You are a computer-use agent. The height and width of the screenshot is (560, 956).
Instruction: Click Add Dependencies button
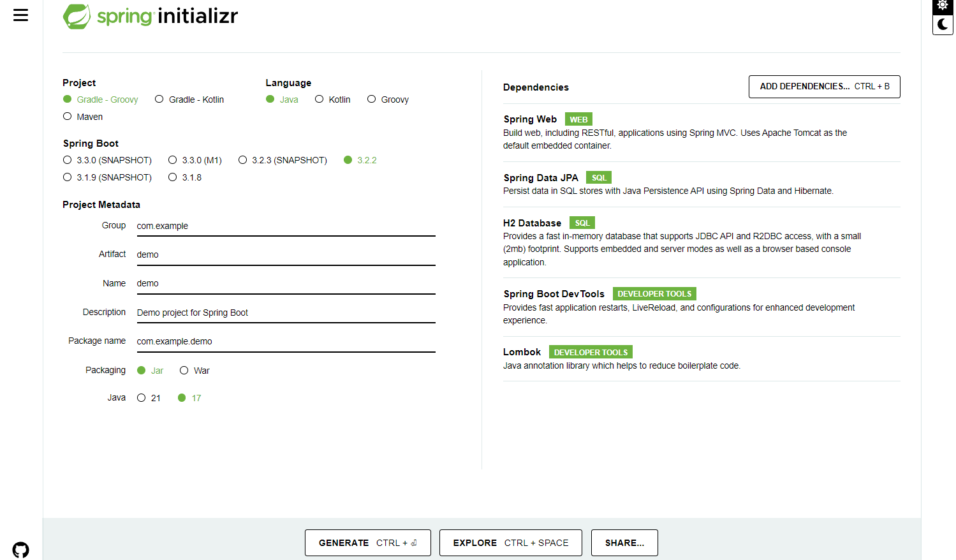tap(825, 87)
